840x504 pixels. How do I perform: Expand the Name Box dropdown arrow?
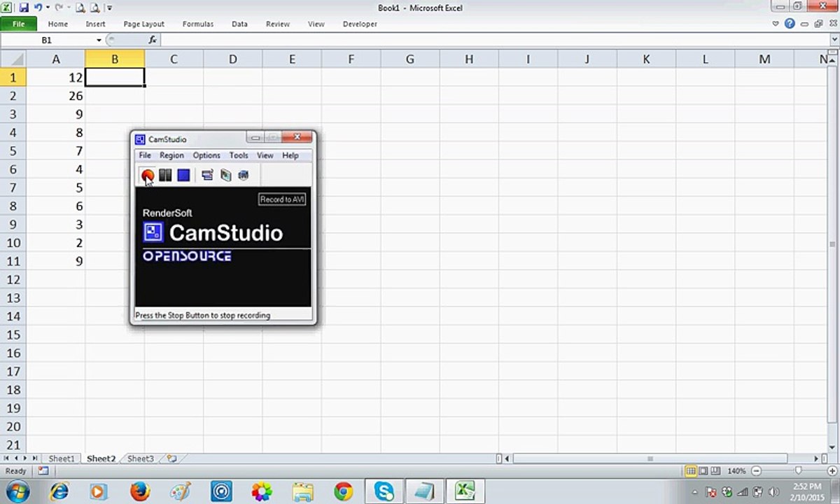tap(99, 41)
